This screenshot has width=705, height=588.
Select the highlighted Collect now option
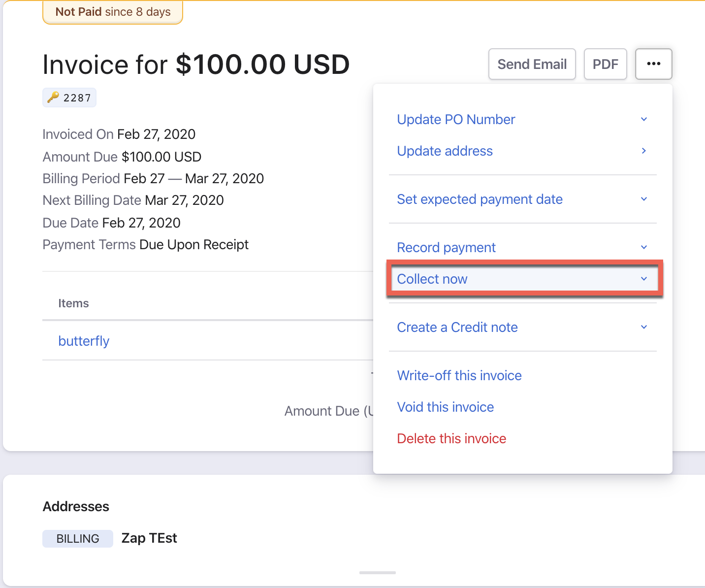432,279
